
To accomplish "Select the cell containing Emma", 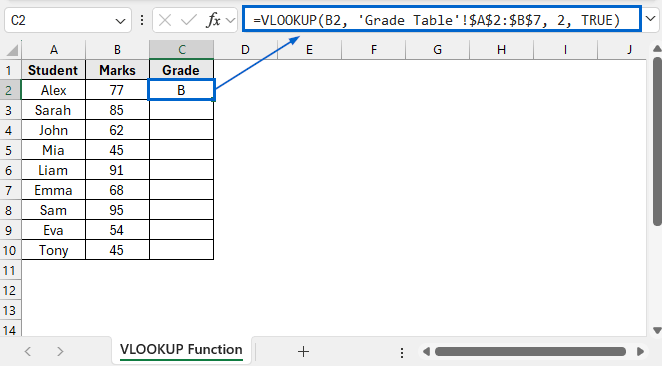I will 54,190.
